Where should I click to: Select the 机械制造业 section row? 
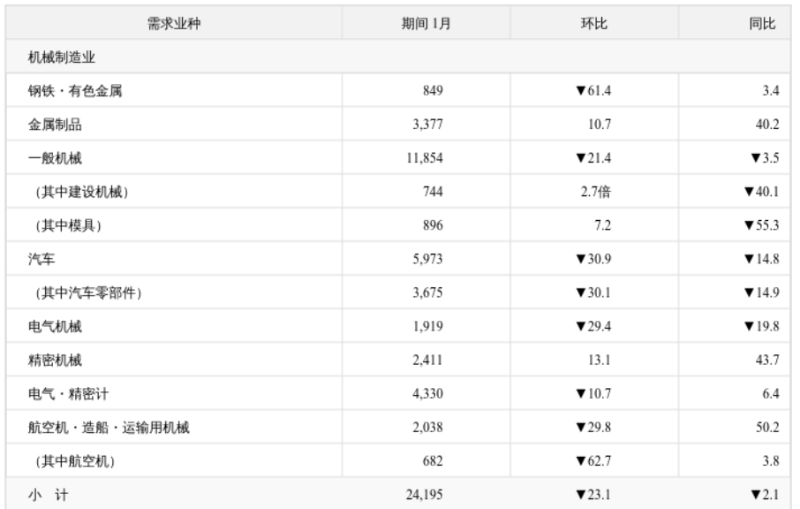click(398, 57)
